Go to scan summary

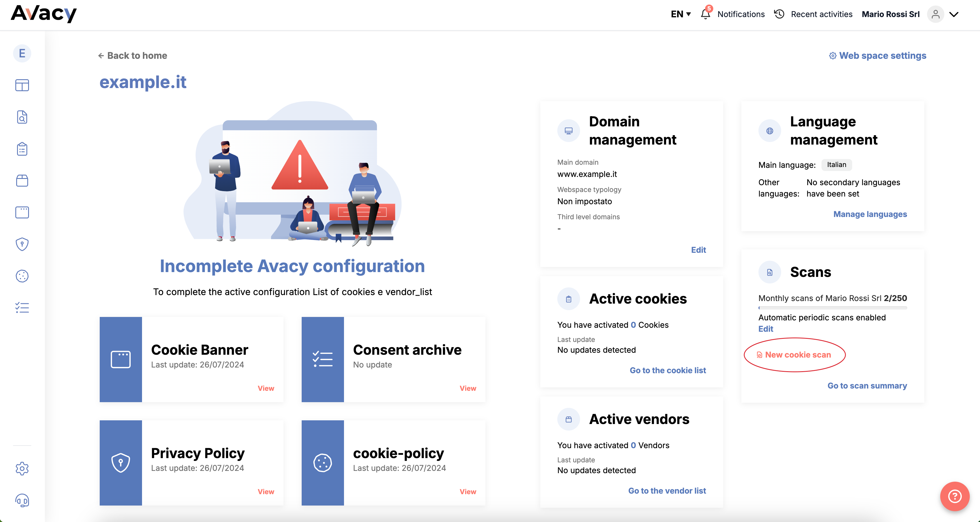pyautogui.click(x=867, y=386)
